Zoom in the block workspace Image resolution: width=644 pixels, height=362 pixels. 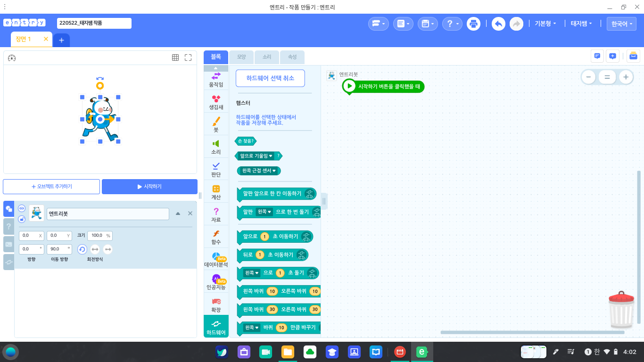click(x=626, y=77)
